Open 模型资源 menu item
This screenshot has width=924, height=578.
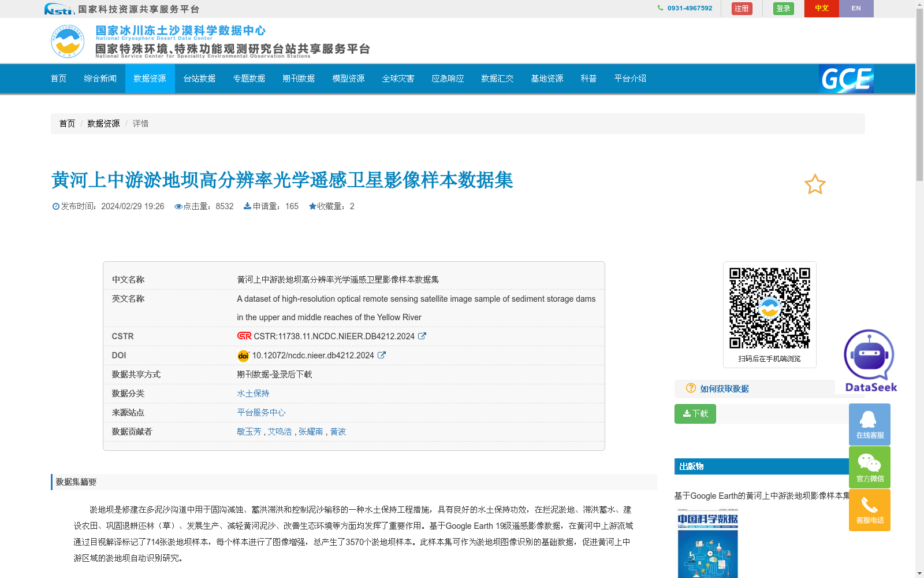(349, 79)
